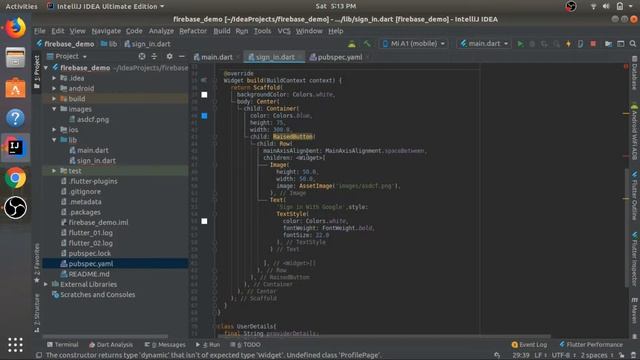Click the Activities button in top bar
This screenshot has width=640, height=360.
(21, 6)
